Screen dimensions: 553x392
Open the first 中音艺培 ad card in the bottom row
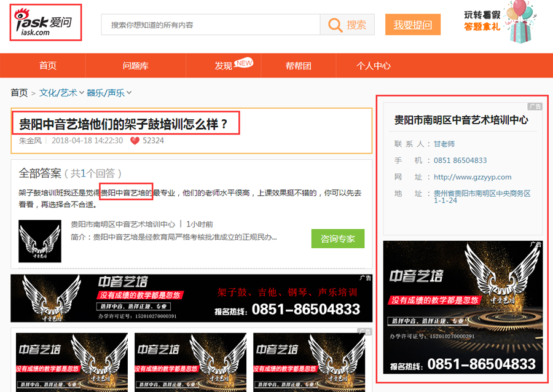point(72,363)
